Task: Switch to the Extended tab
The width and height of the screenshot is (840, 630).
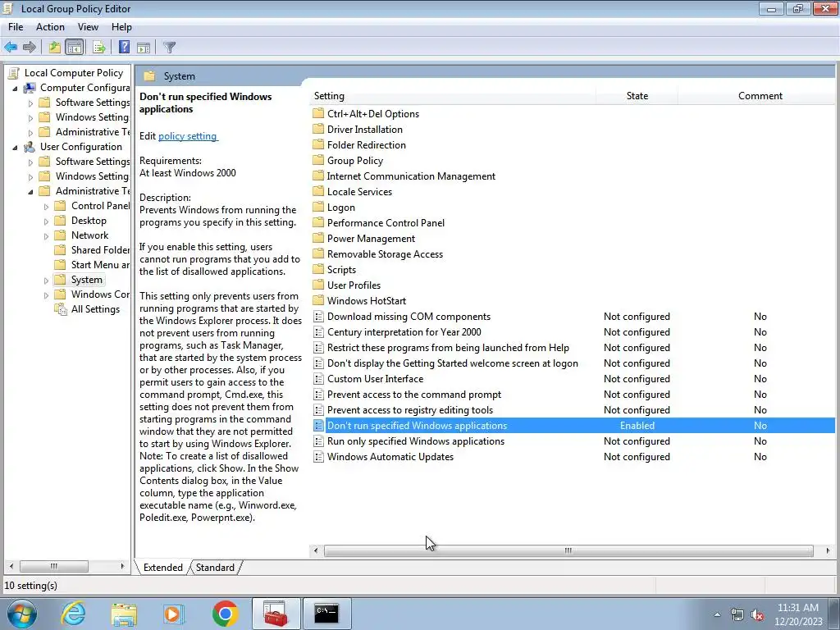Action: coord(163,568)
